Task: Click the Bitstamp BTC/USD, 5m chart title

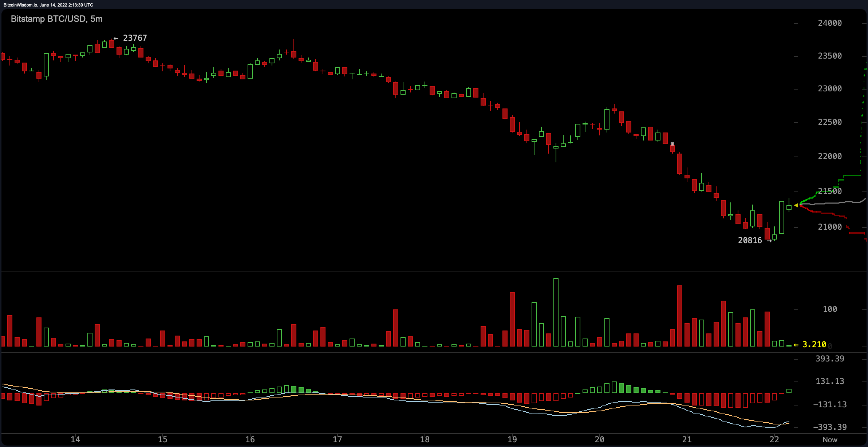Action: coord(57,19)
